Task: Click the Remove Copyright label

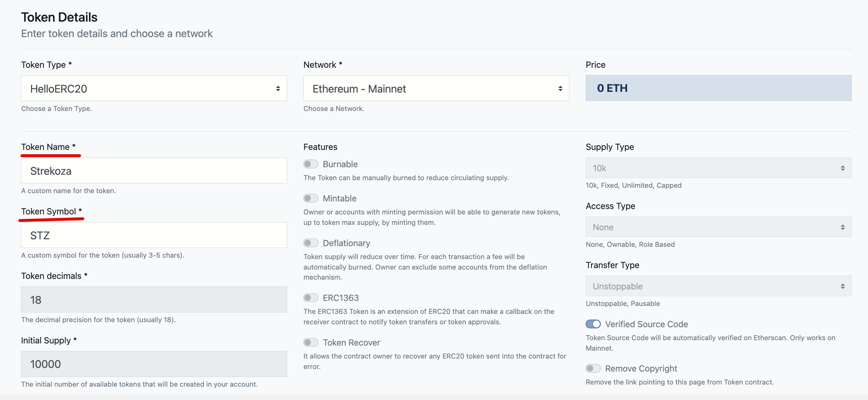Action: coord(641,369)
